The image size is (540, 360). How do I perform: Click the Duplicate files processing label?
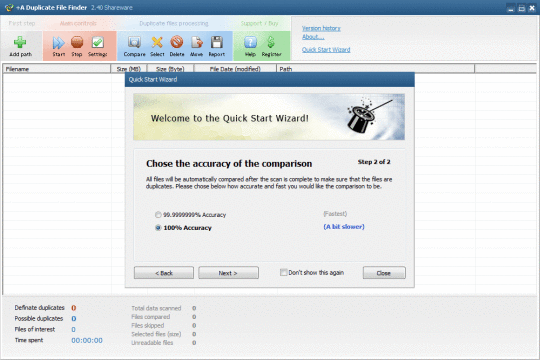pyautogui.click(x=174, y=23)
